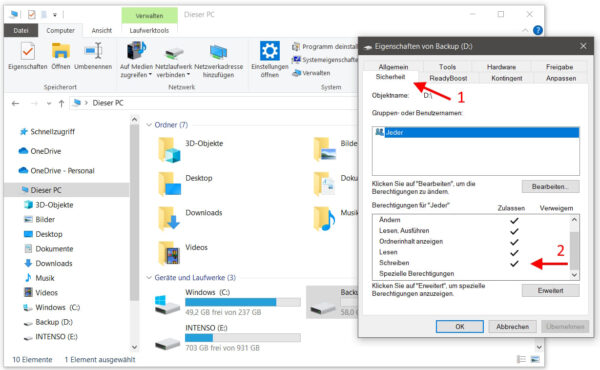Open the Anpassen properties tab
The height and width of the screenshot is (370, 600).
(x=561, y=78)
